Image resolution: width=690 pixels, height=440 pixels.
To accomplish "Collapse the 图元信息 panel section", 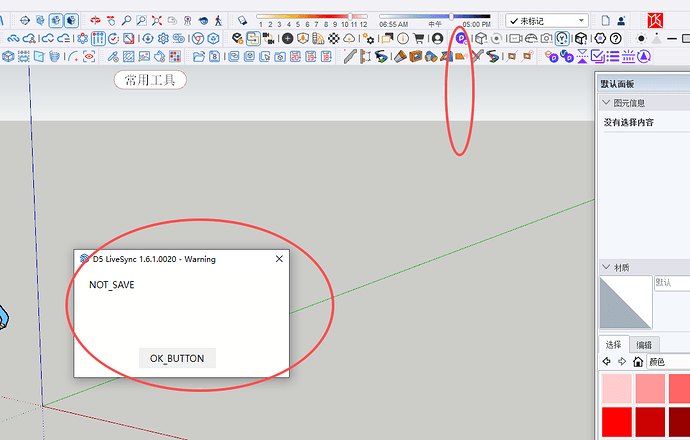I will [x=606, y=103].
